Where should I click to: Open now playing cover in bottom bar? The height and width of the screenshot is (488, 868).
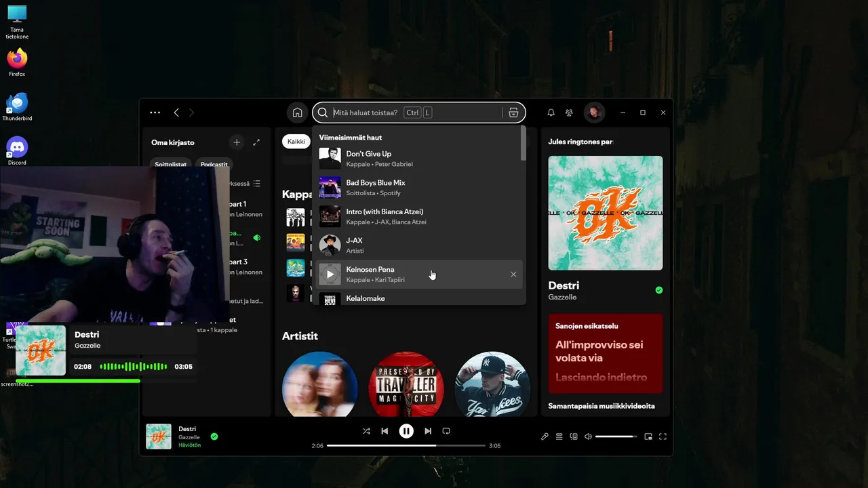point(159,436)
